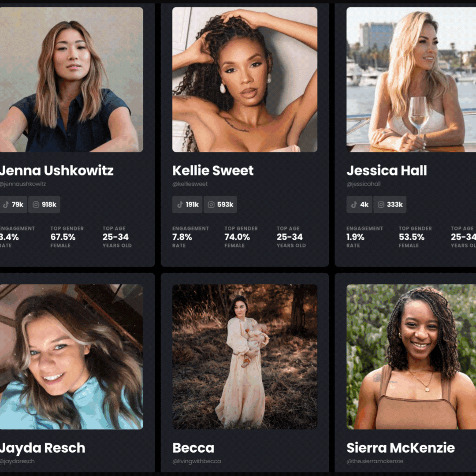Click Kellie Sweet's 7.8% engagement rate

tap(182, 237)
